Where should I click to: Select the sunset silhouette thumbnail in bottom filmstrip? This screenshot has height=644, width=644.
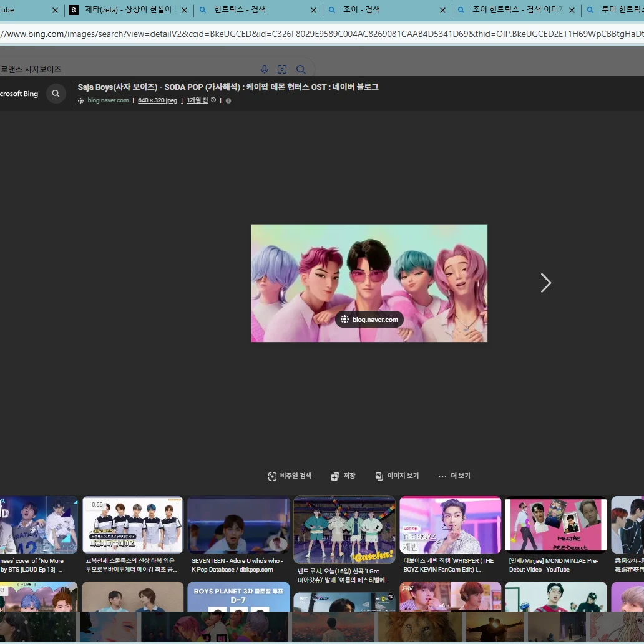(x=493, y=627)
